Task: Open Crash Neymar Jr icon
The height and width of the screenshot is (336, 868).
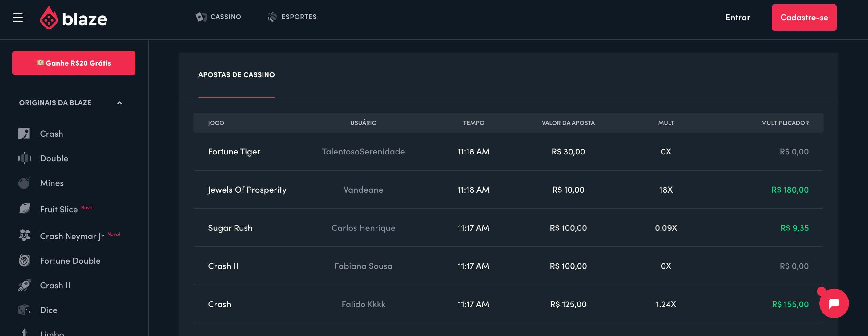Action: (x=24, y=236)
